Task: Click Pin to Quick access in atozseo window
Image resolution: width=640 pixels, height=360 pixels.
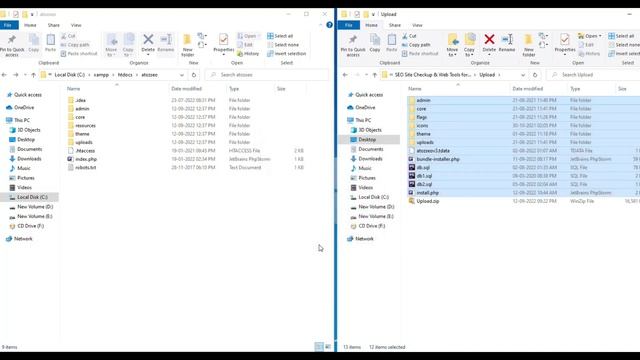Action: click(x=12, y=45)
